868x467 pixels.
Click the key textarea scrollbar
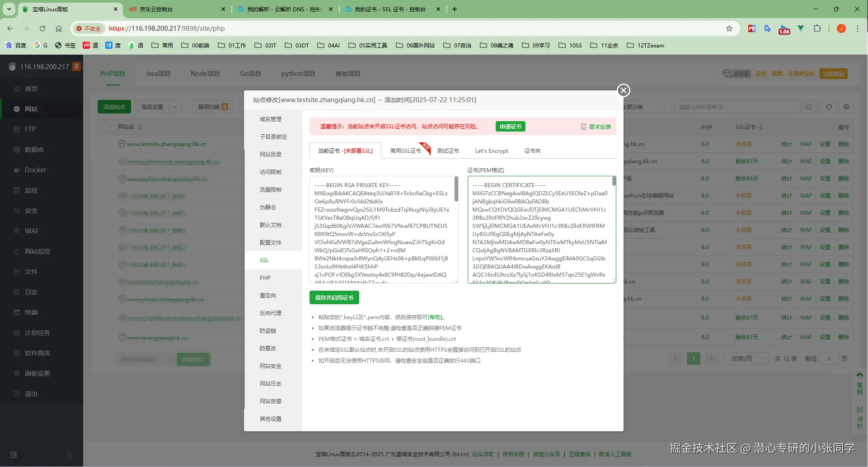click(x=456, y=189)
